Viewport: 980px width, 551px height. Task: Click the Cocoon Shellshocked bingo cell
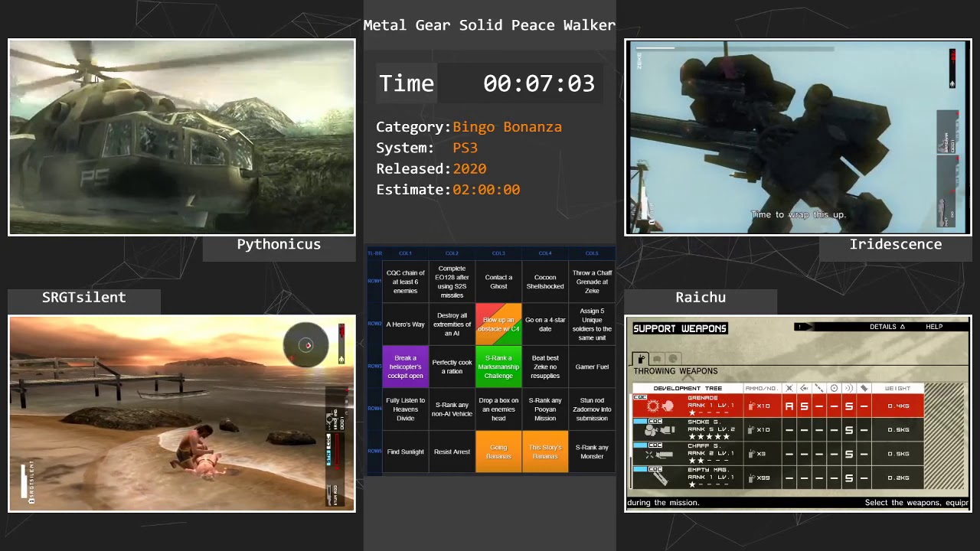545,282
